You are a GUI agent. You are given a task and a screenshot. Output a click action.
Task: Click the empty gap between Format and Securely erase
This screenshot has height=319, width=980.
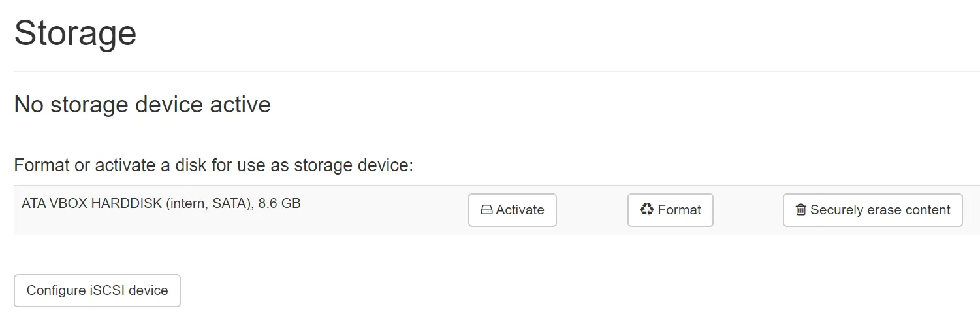(x=748, y=210)
